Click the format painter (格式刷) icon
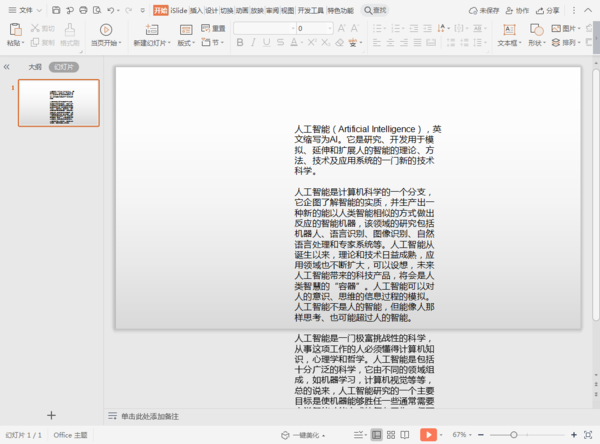 point(70,29)
